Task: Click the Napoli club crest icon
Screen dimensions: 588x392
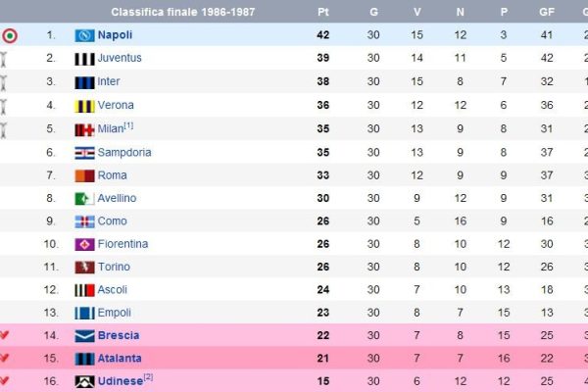Action: [84, 35]
